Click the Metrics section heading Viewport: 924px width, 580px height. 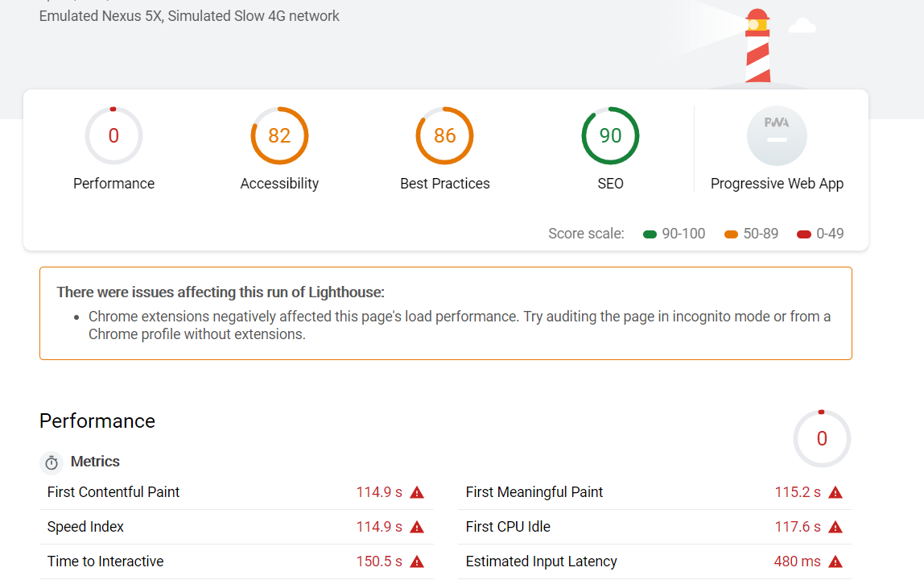[x=95, y=462]
